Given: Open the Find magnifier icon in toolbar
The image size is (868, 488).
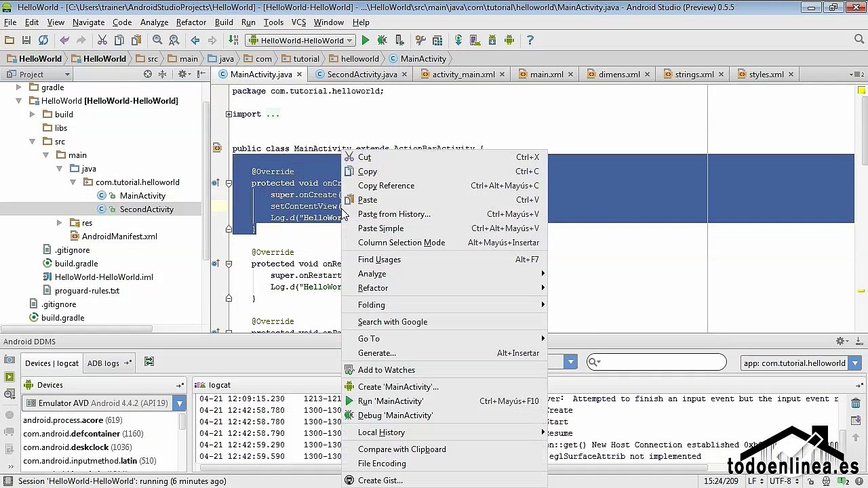Looking at the screenshot, I should 157,41.
